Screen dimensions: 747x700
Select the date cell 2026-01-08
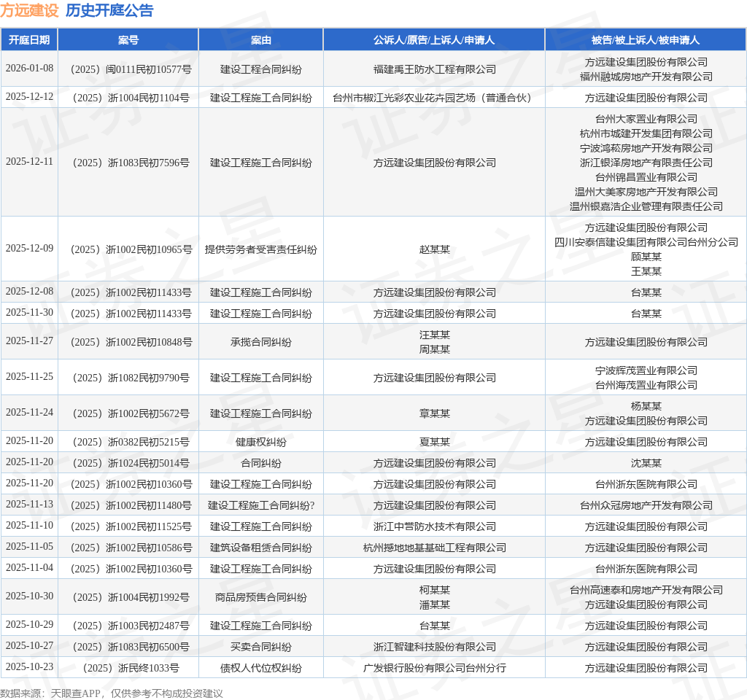(x=29, y=68)
